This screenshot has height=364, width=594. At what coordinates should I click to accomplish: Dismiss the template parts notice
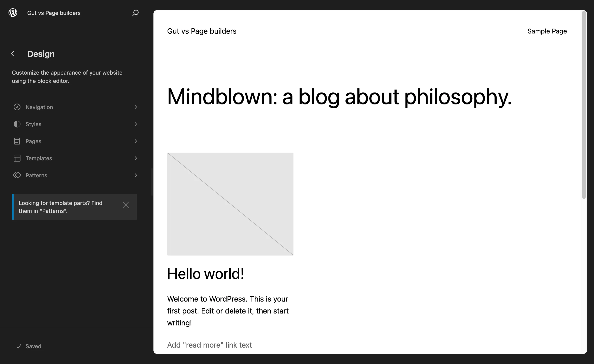coord(126,205)
